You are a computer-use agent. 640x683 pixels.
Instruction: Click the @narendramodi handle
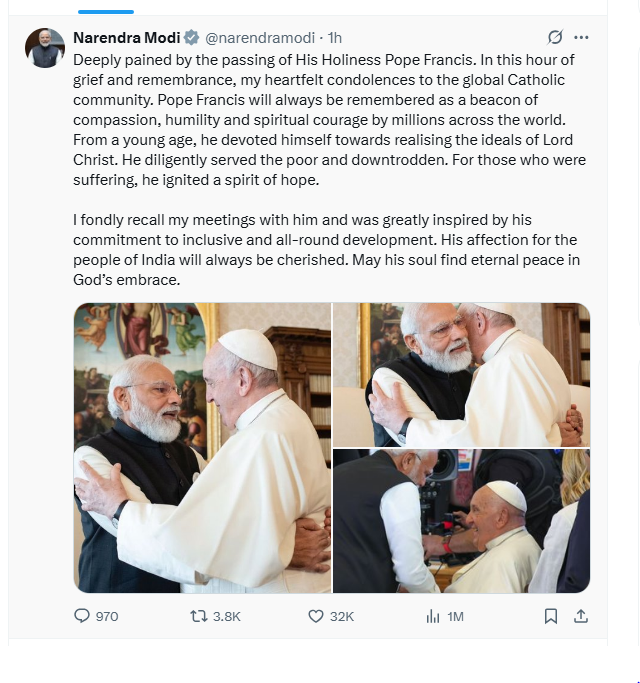(x=260, y=38)
